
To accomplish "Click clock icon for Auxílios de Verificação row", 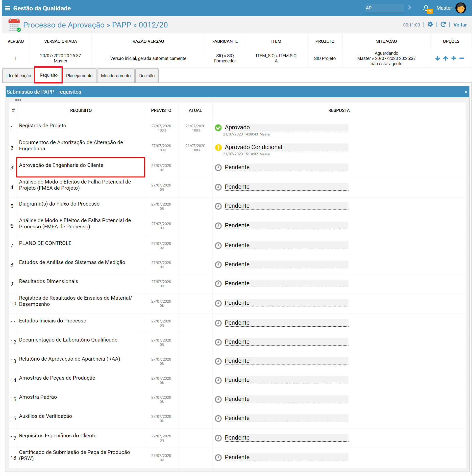I will 218,418.
